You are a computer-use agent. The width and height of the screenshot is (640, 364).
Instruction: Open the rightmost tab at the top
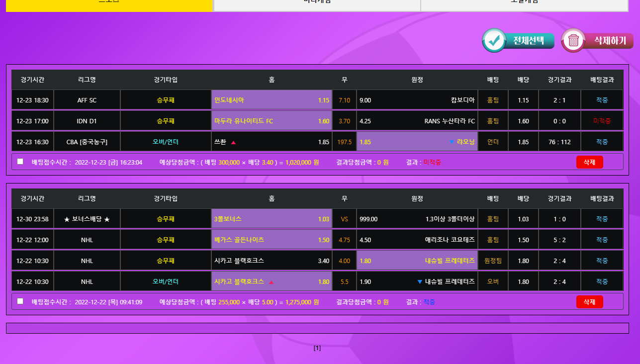click(x=524, y=4)
